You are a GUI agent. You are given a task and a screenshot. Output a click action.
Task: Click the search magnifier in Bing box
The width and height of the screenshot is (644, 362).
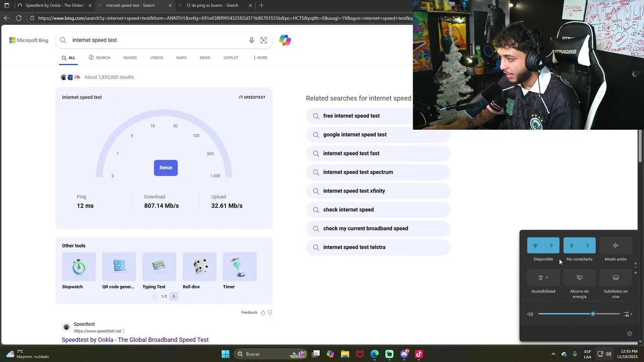[63, 40]
